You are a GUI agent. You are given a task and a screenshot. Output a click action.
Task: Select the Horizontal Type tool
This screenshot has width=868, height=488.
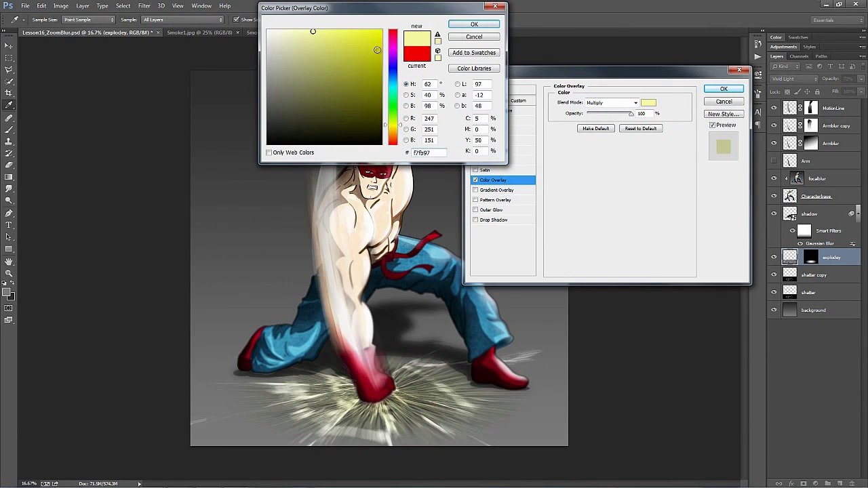coord(8,224)
